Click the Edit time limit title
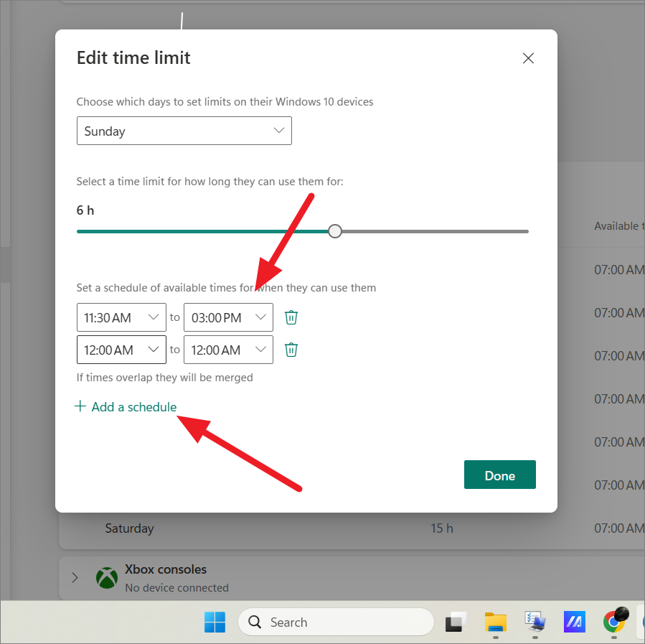645x644 pixels. pos(133,57)
